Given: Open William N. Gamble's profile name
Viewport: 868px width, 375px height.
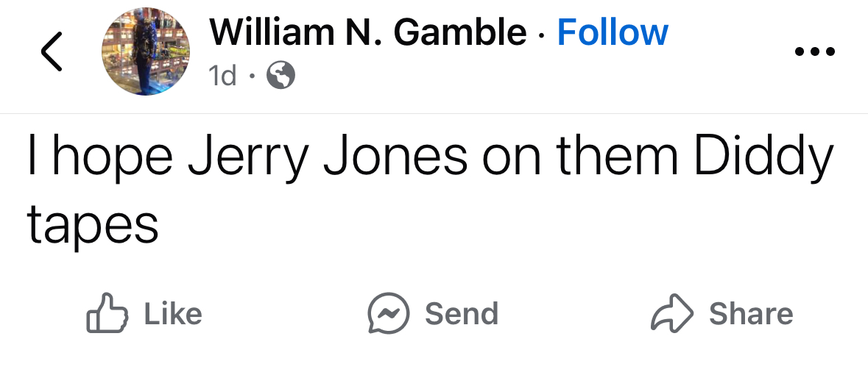Looking at the screenshot, I should point(368,32).
